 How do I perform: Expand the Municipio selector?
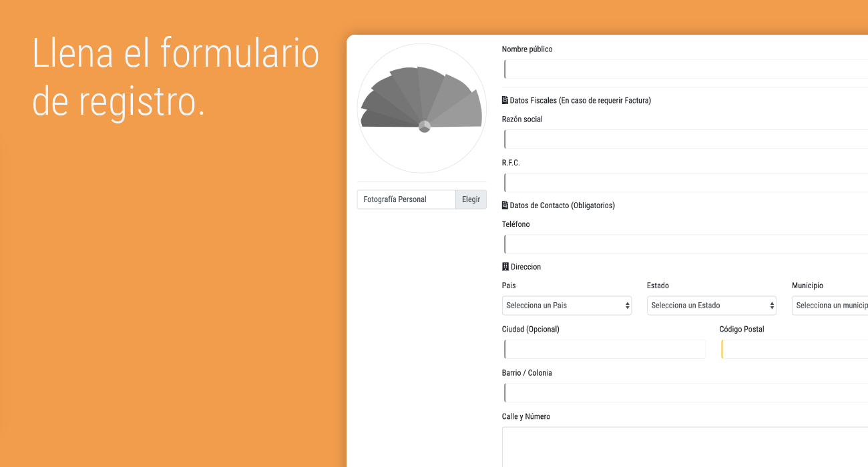(830, 306)
